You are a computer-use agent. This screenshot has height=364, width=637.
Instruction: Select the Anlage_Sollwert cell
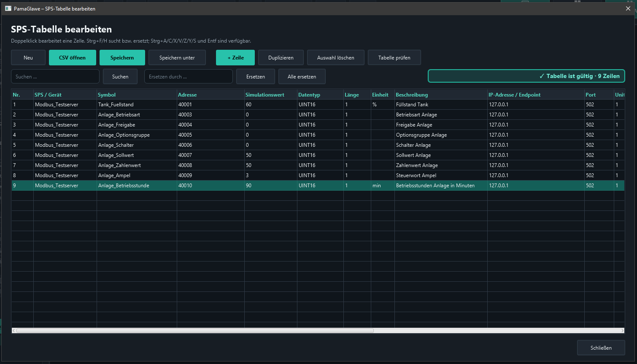pos(137,155)
